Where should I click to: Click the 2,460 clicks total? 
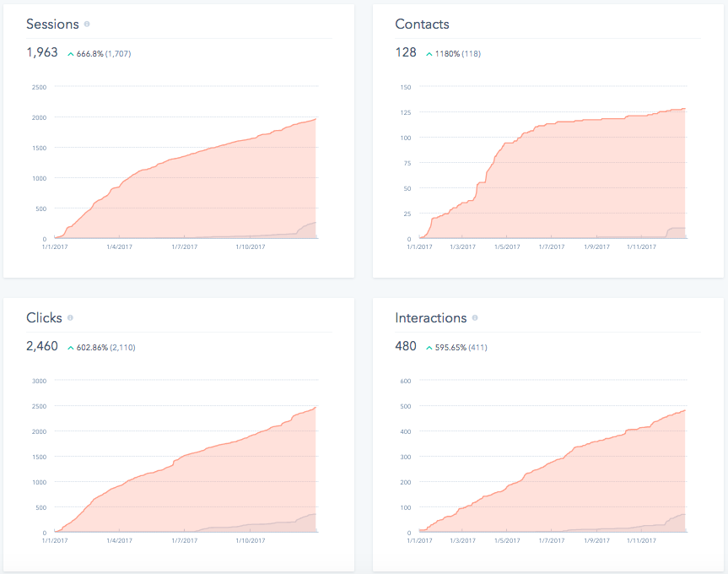coord(42,346)
